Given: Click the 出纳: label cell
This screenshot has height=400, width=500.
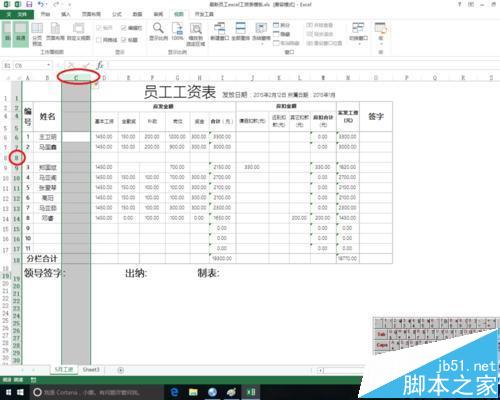Looking at the screenshot, I should coord(136,273).
